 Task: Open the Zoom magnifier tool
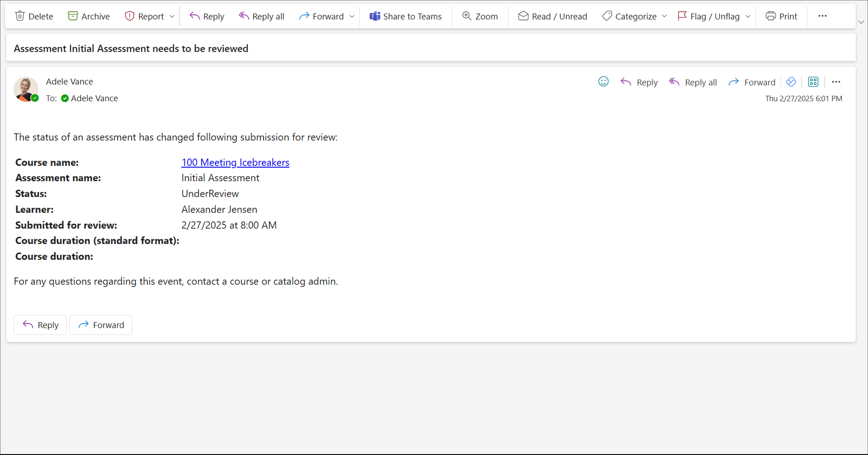467,16
